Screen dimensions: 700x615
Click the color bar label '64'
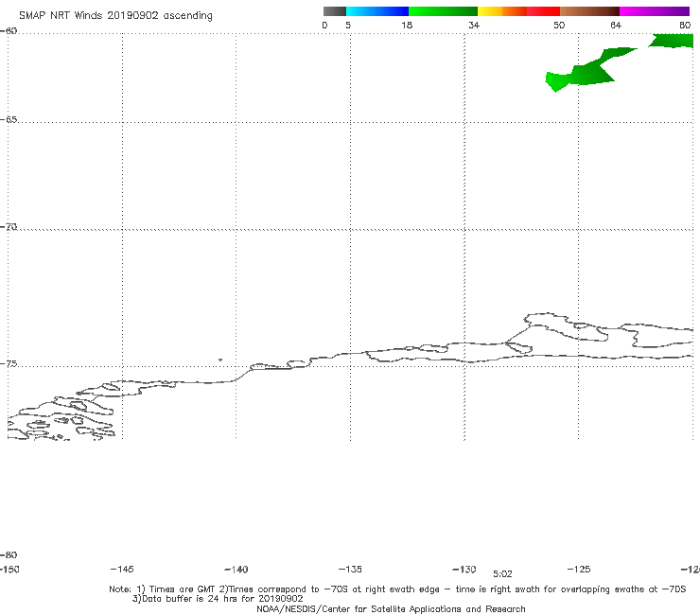(x=616, y=26)
